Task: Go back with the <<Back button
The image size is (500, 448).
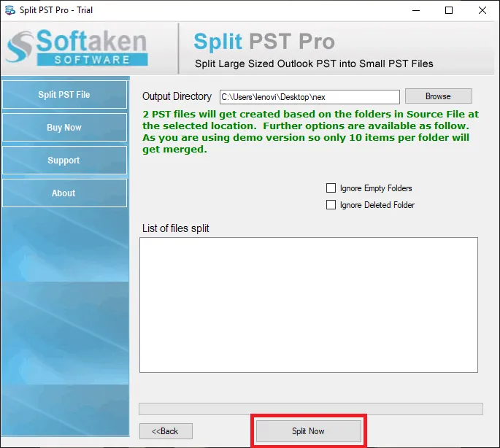Action: (x=166, y=431)
